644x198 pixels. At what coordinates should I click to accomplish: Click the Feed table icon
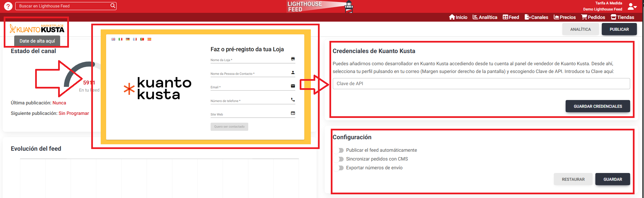pos(505,17)
